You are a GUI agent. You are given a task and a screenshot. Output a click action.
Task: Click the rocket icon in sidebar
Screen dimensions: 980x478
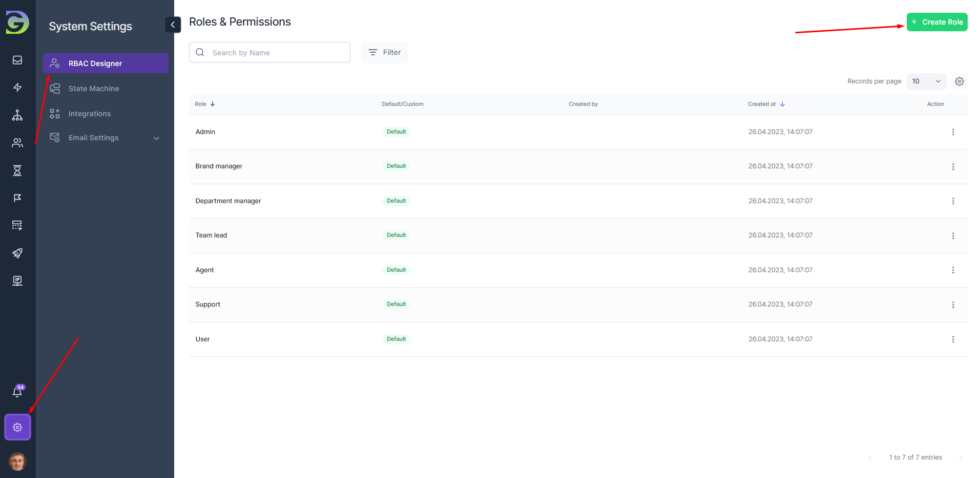17,253
